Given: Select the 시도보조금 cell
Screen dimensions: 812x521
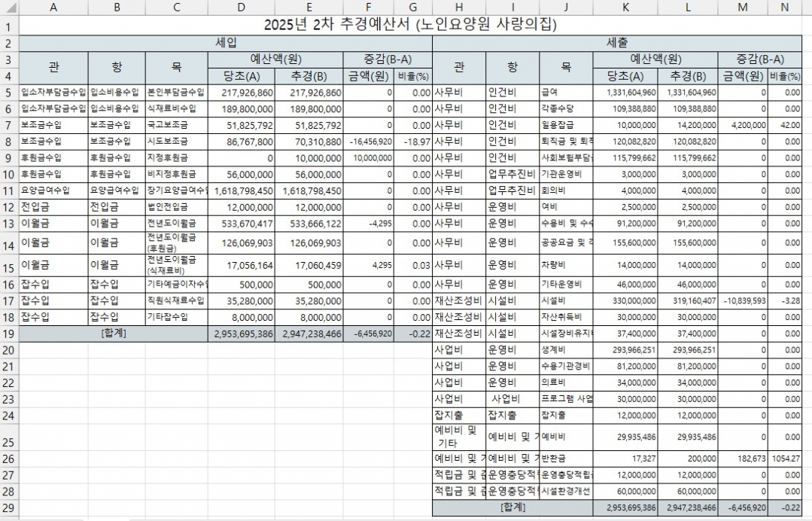Looking at the screenshot, I should (x=177, y=142).
